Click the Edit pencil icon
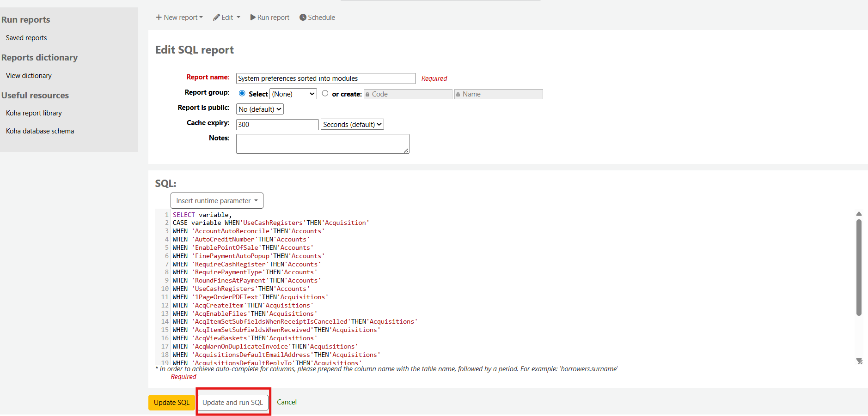 (x=216, y=18)
